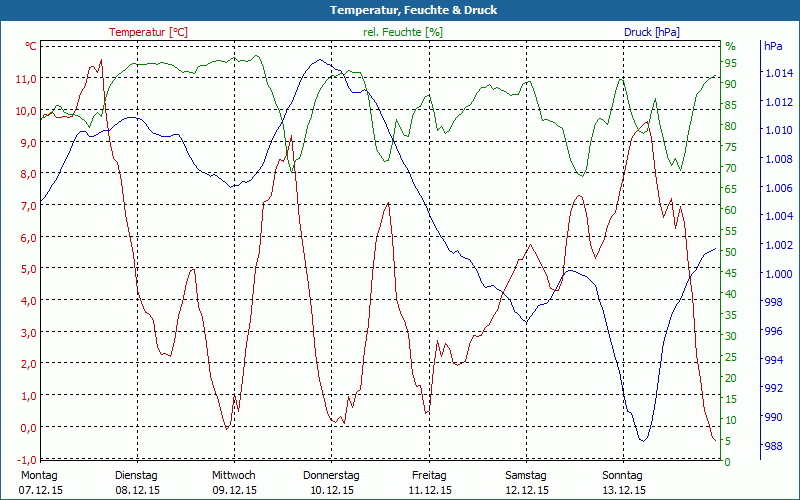Click the '1.002' pressure axis value

779,245
